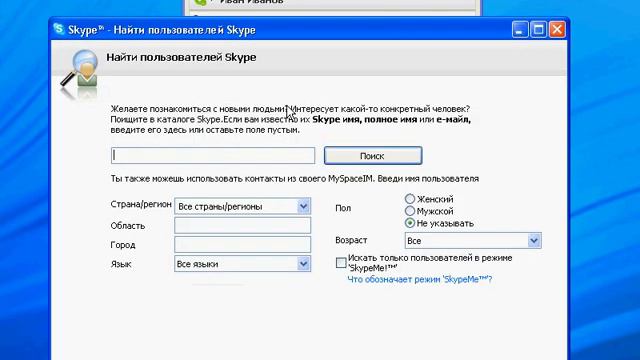Image resolution: width=640 pixels, height=360 pixels.
Task: Click the heading 'Найти пользователей Skype'
Action: tap(181, 57)
